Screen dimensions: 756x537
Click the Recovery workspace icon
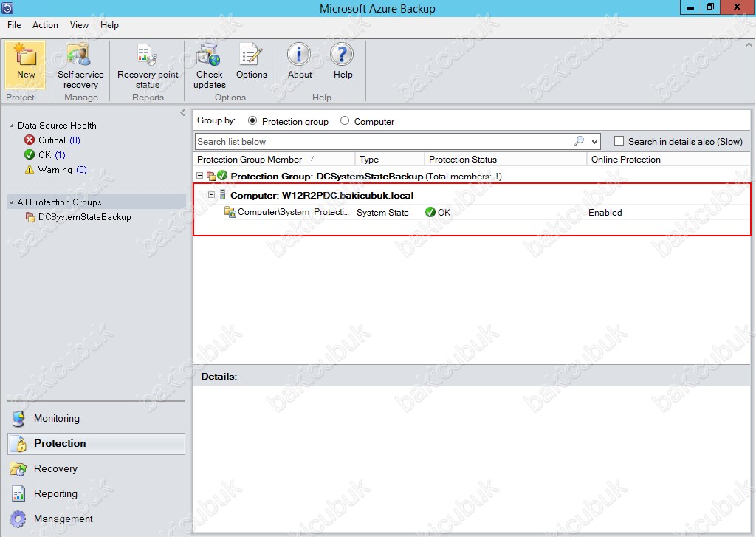(18, 468)
